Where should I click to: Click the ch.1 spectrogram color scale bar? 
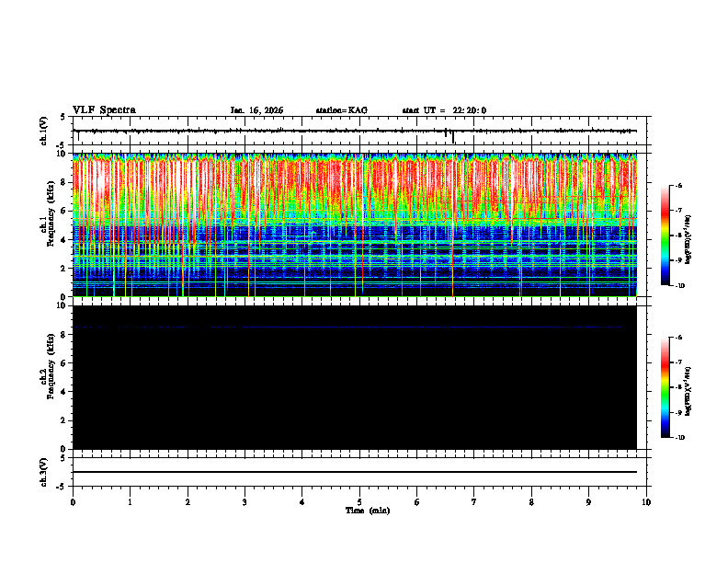tap(665, 236)
